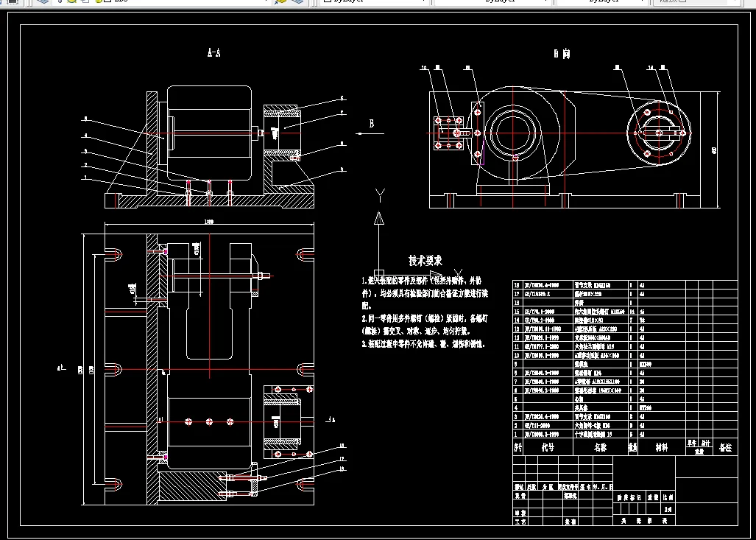Click the "名称" column header

[600, 447]
